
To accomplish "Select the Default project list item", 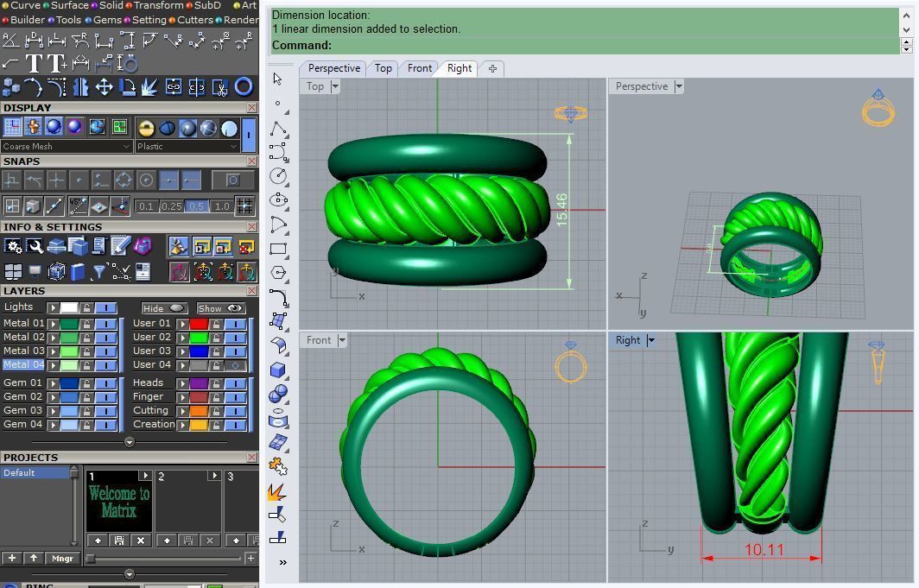I will pyautogui.click(x=35, y=473).
